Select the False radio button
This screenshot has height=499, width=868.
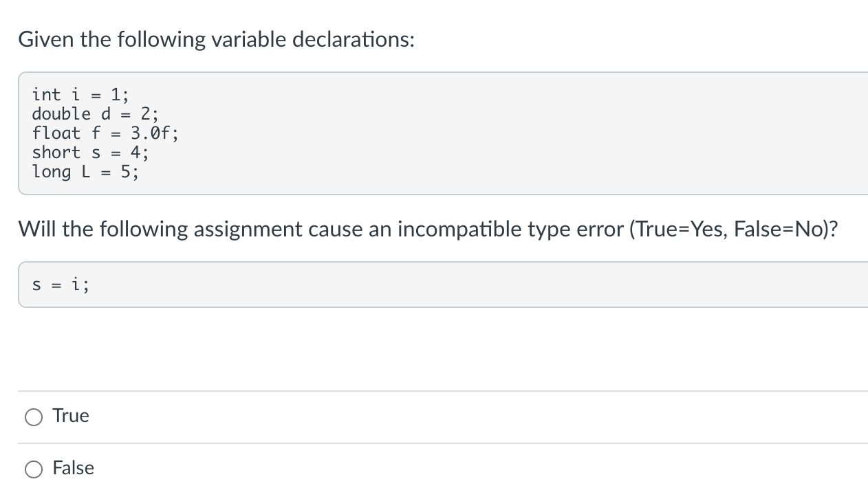click(34, 469)
